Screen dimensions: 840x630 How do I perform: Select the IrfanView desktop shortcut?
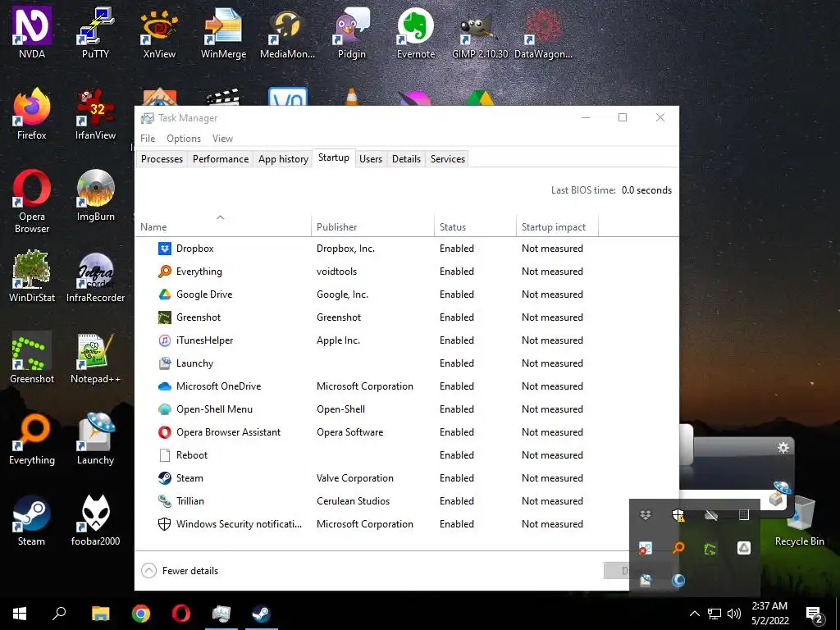tap(95, 114)
